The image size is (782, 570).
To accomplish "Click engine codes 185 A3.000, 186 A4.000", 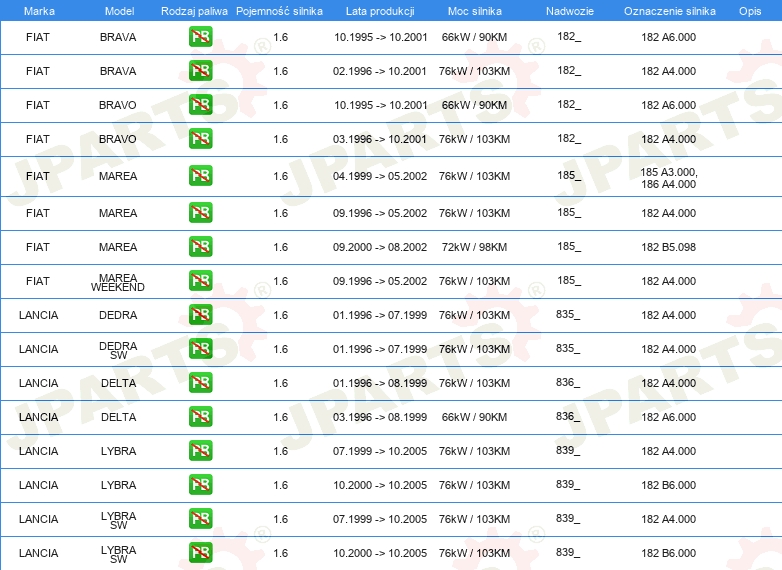I will pyautogui.click(x=669, y=178).
